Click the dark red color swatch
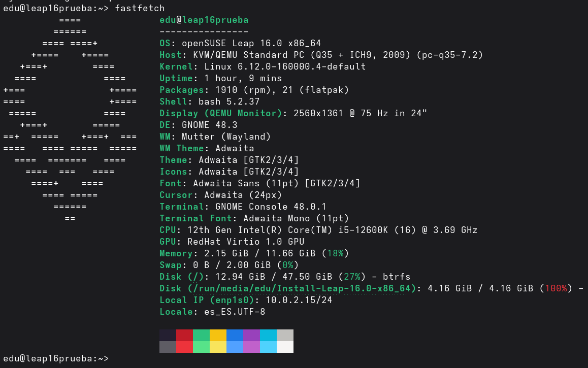 pos(184,335)
